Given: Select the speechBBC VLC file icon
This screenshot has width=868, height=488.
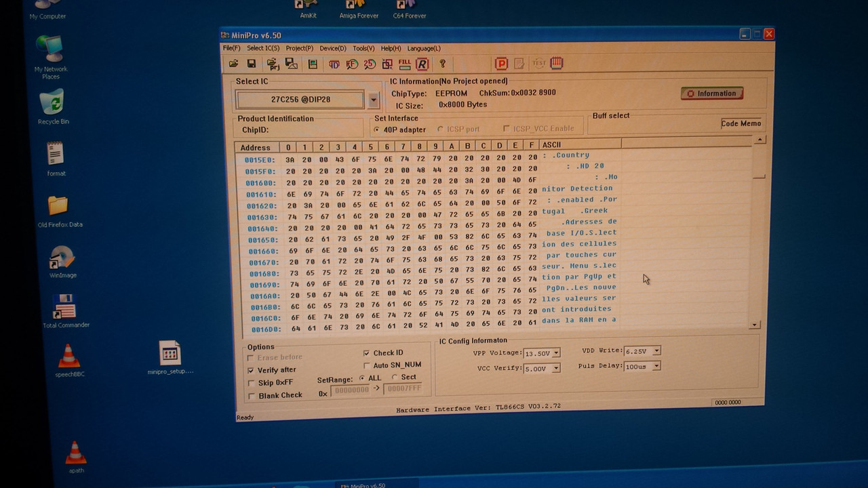Looking at the screenshot, I should coord(68,361).
